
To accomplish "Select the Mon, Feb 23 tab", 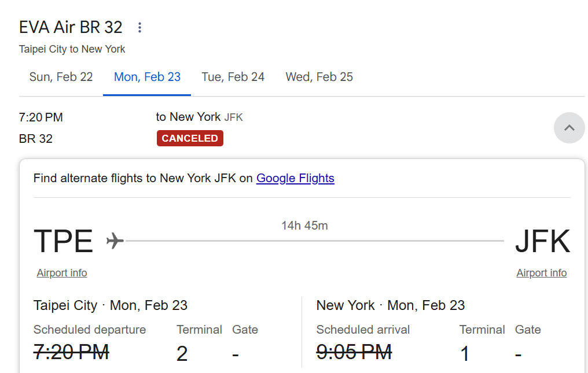I will click(x=147, y=77).
